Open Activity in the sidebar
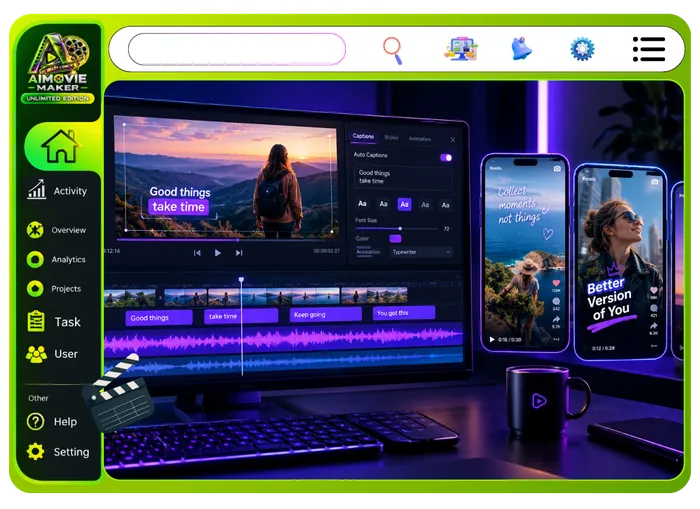Screen dimensions: 700x509 pos(57,190)
